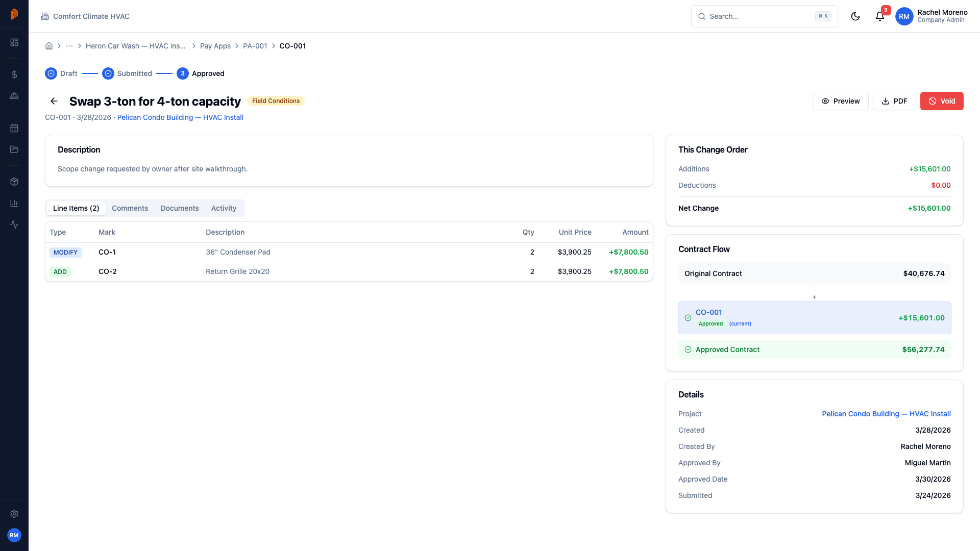Screen dimensions: 980x551
Task: Open the Comments tab
Action: point(130,208)
